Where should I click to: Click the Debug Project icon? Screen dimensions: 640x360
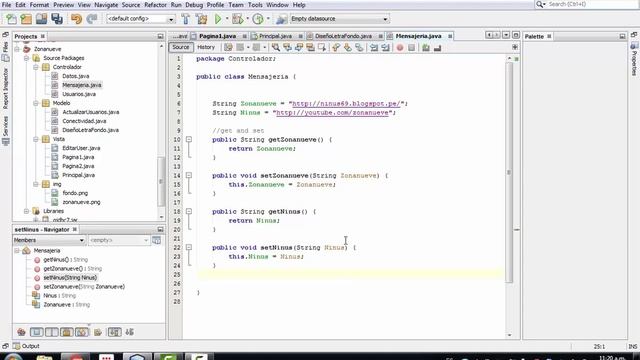tap(237, 19)
